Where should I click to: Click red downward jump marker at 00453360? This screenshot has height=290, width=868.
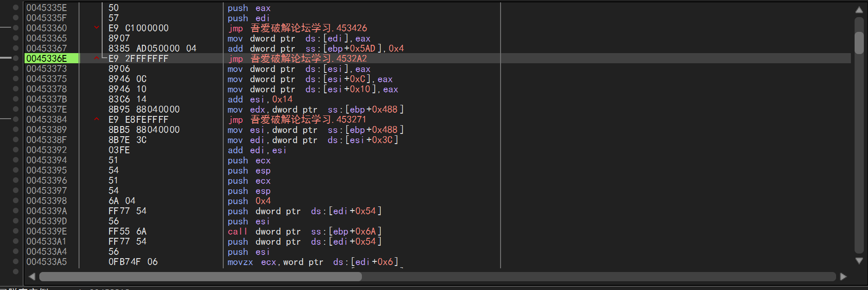click(97, 28)
